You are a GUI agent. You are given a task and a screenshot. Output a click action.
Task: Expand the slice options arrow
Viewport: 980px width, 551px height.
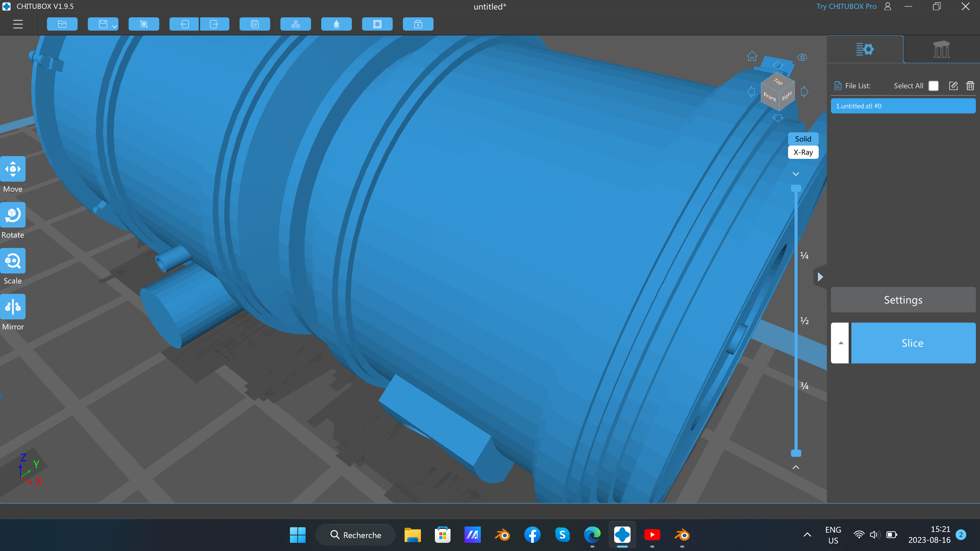point(841,343)
